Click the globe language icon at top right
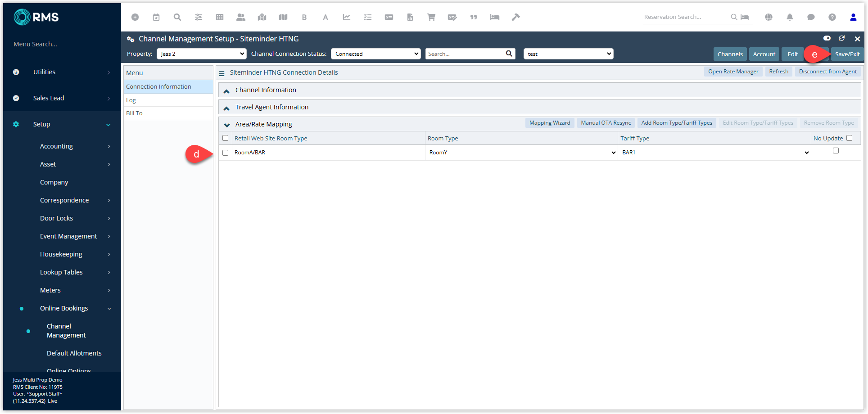Image resolution: width=868 pixels, height=414 pixels. point(769,17)
